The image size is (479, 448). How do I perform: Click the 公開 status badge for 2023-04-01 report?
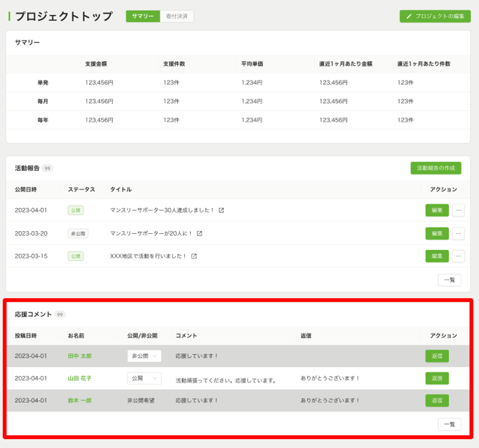[x=76, y=210]
